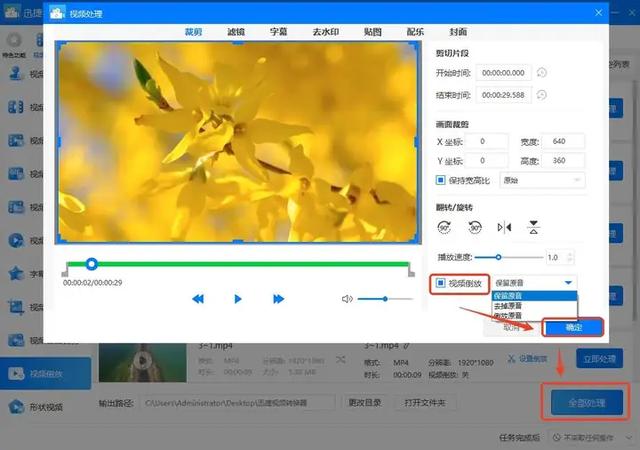Screen dimensions: 640x450
Task: Click the timeline playhead knob
Action: click(92, 264)
